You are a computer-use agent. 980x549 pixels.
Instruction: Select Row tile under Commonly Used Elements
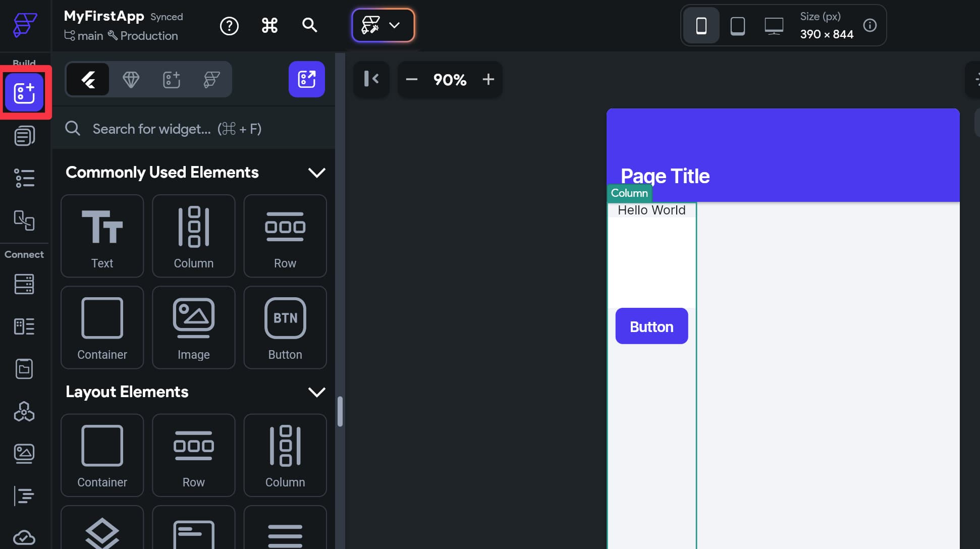tap(285, 236)
